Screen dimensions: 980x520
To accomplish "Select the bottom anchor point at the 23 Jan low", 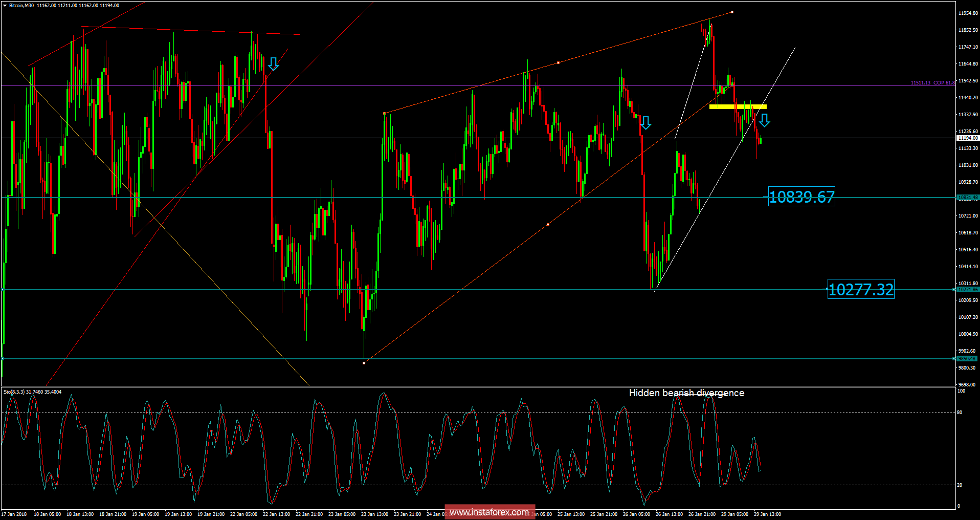I will (x=364, y=363).
